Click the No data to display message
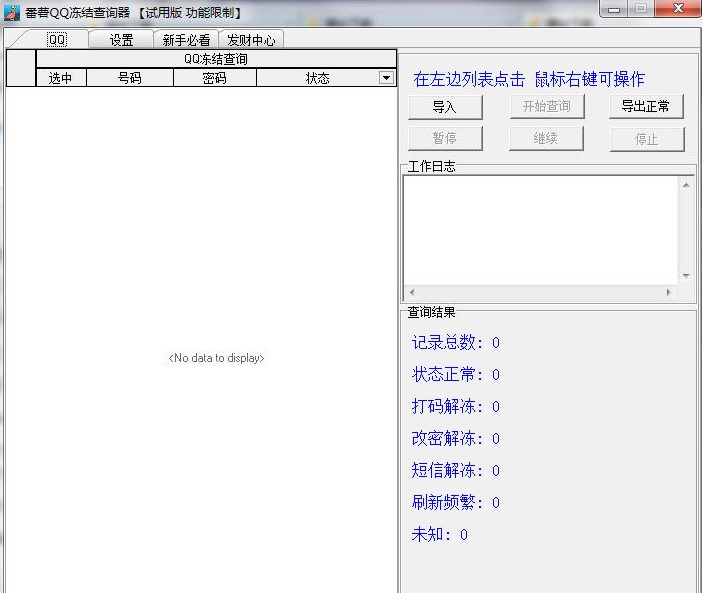The height and width of the screenshot is (593, 702). click(216, 358)
